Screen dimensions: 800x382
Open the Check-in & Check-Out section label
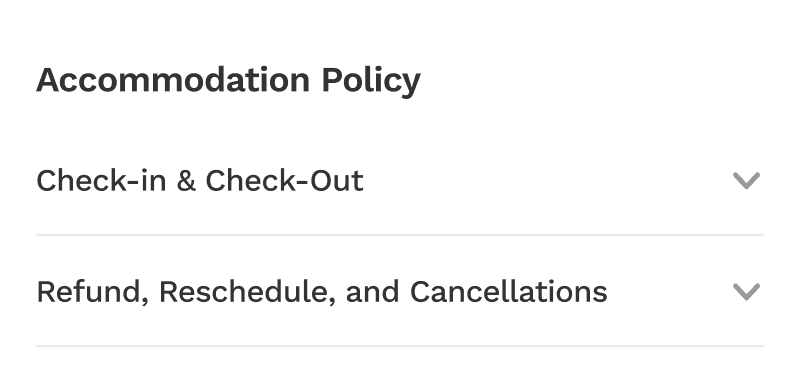pos(199,181)
